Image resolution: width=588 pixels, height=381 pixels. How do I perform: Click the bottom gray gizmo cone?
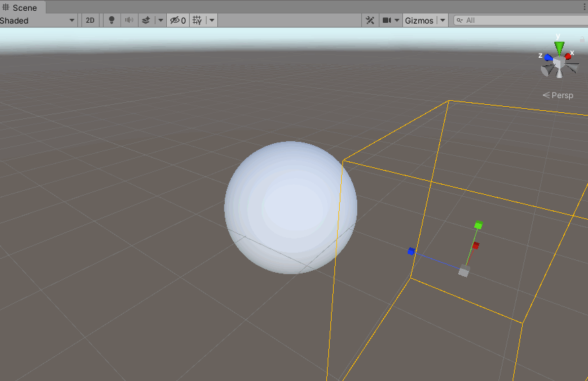(x=560, y=73)
